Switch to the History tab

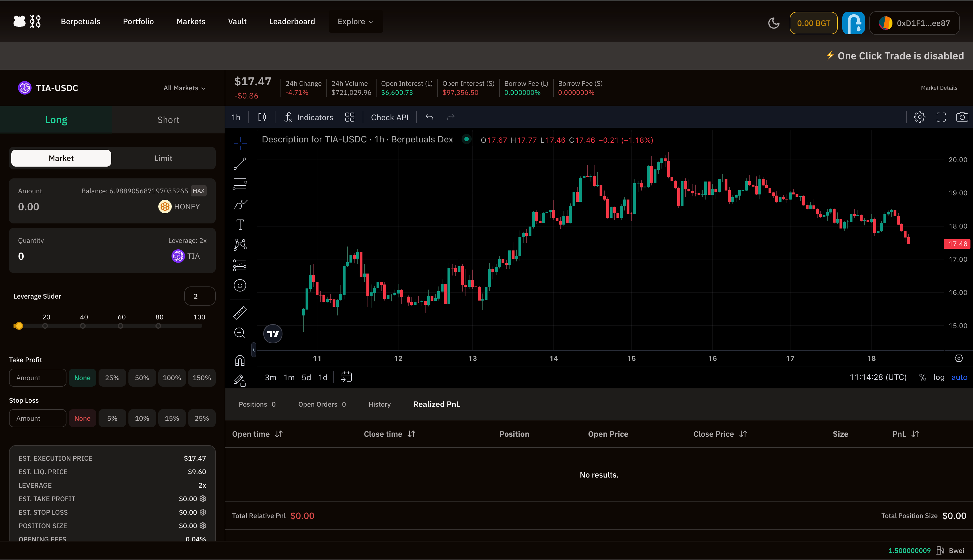(379, 404)
